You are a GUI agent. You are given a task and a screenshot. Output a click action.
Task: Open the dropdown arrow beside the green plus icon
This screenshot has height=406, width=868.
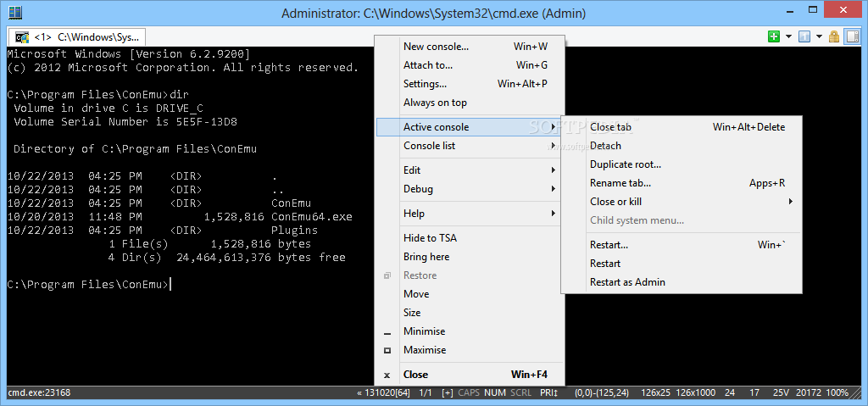[x=788, y=37]
